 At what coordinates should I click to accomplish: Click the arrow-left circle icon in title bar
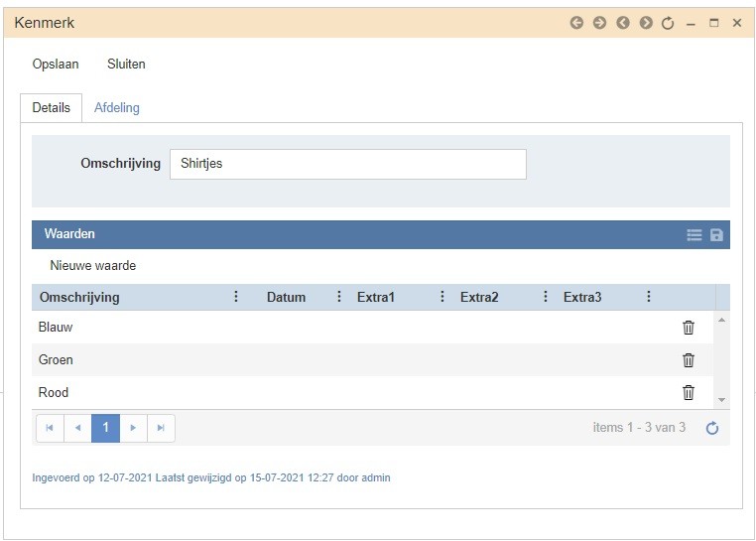pos(576,23)
